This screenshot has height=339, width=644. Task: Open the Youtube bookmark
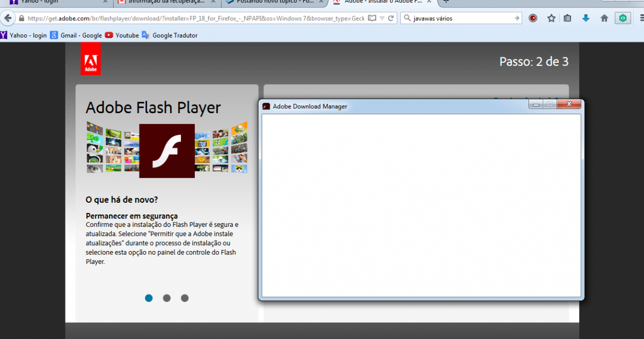point(122,35)
